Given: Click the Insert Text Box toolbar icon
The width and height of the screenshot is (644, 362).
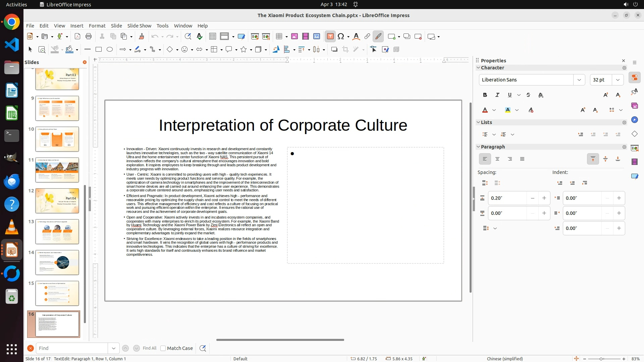Looking at the screenshot, I should [x=330, y=37].
